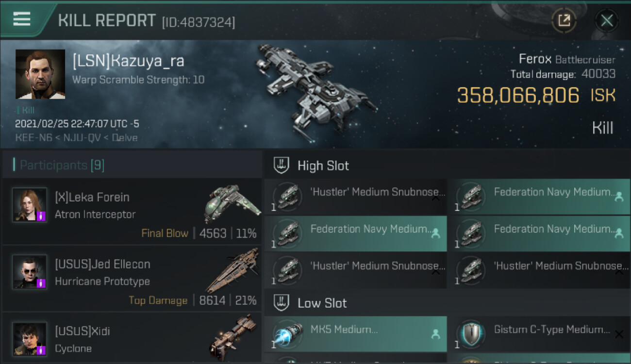631x364 pixels.
Task: Click the High Slot shield icon
Action: pyautogui.click(x=282, y=165)
